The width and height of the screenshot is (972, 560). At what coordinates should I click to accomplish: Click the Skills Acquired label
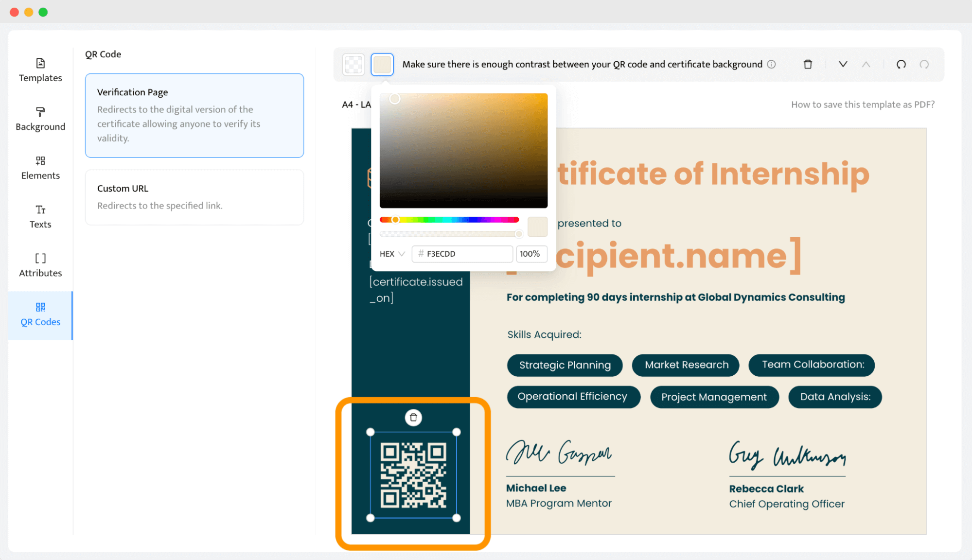click(544, 334)
